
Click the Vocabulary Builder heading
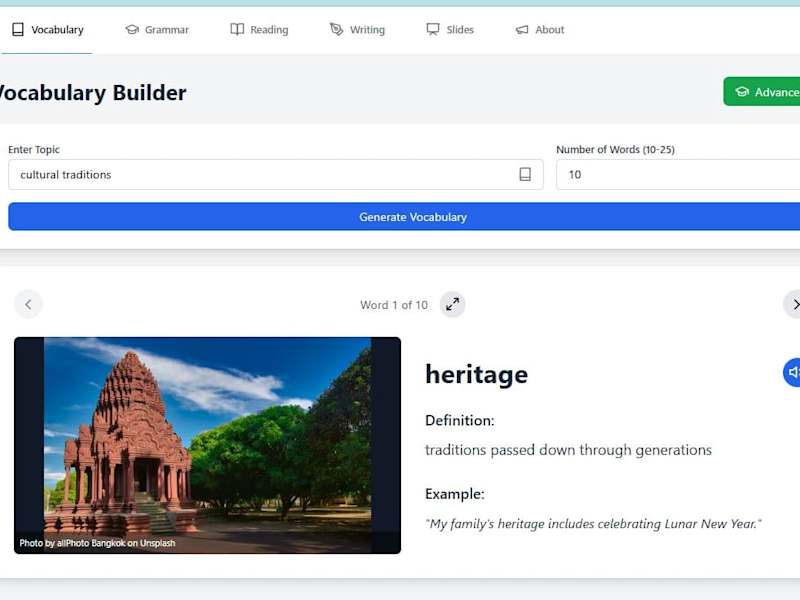pos(92,93)
